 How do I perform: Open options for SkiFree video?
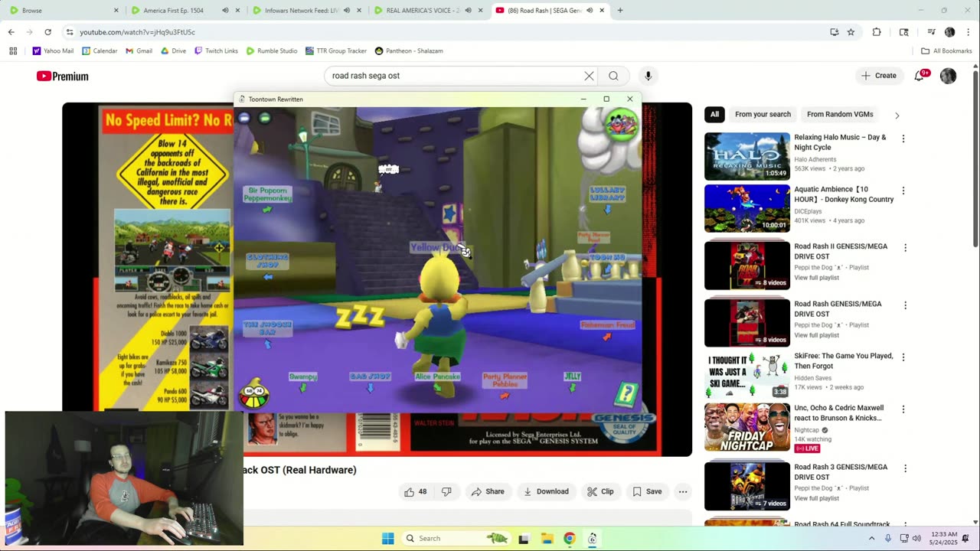(x=905, y=357)
